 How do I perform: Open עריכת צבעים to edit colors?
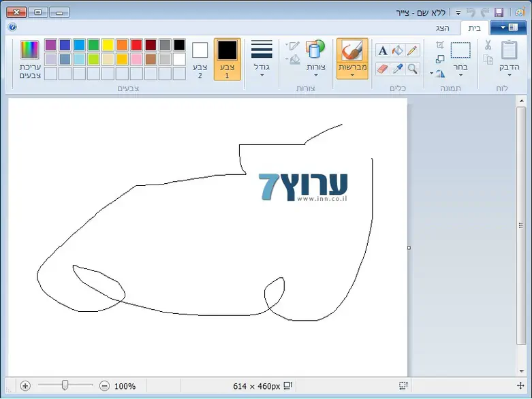pyautogui.click(x=30, y=59)
